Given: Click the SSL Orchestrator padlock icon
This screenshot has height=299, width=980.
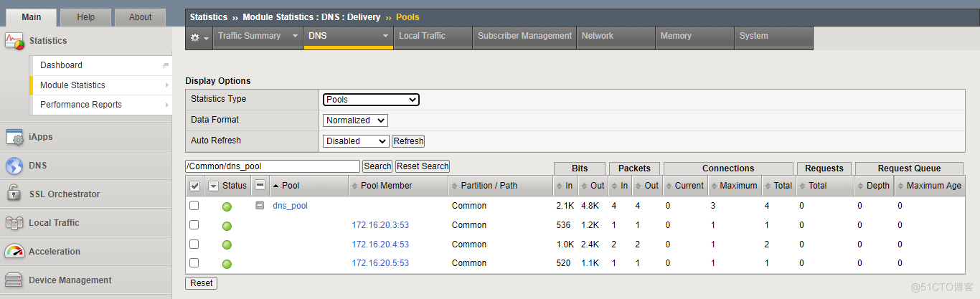Looking at the screenshot, I should 14,194.
